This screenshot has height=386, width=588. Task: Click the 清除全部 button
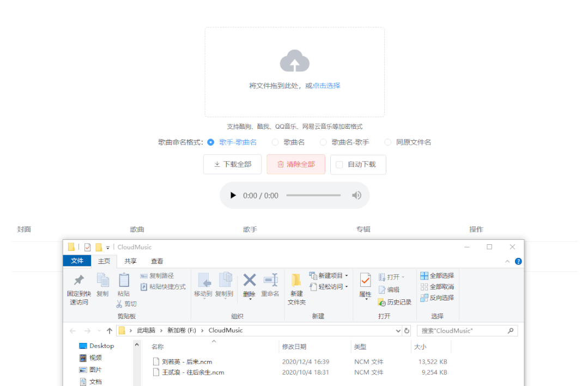click(x=296, y=164)
